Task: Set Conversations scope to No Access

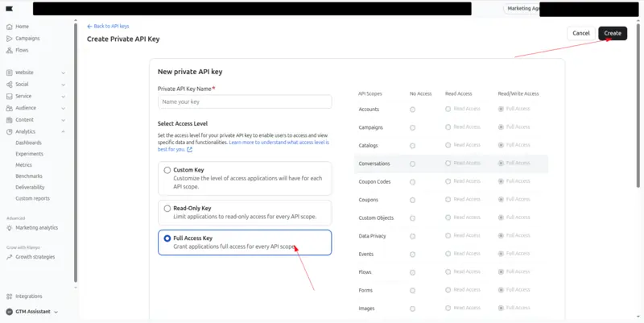Action: [x=412, y=164]
